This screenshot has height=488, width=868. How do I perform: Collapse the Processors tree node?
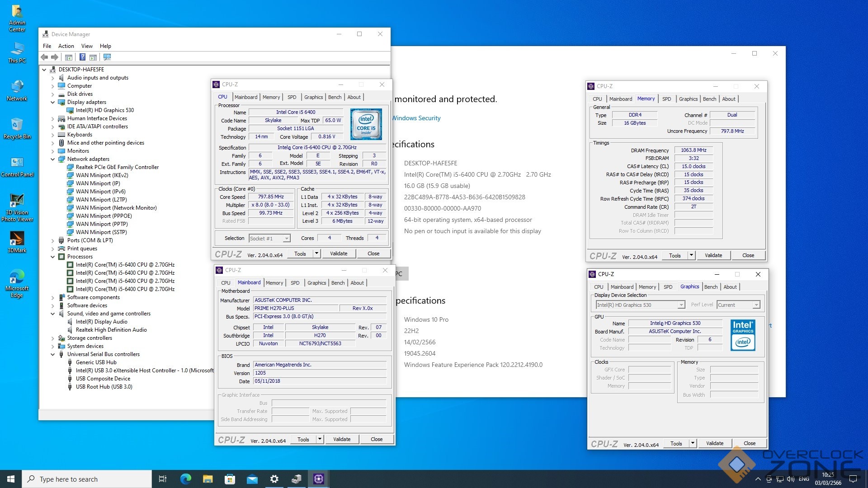tap(53, 257)
